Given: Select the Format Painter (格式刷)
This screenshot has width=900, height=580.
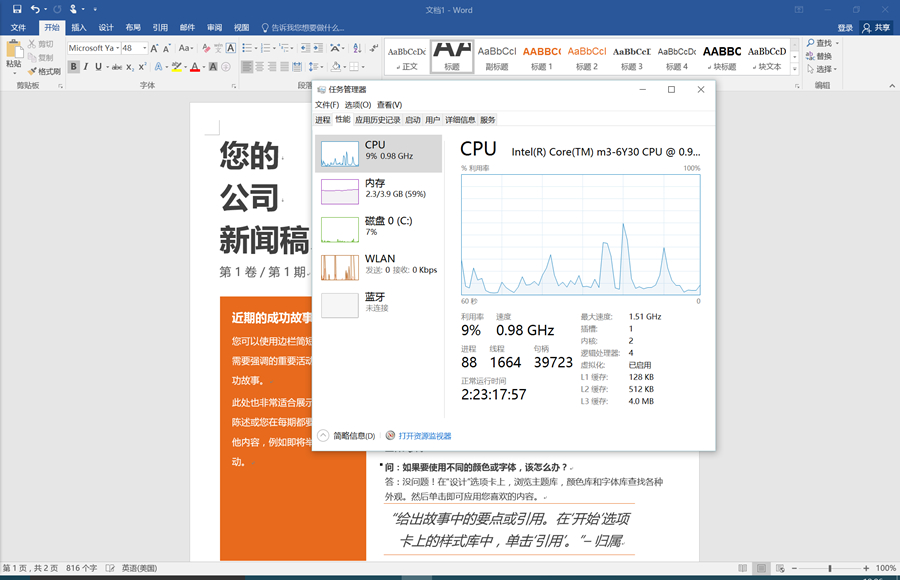Looking at the screenshot, I should pos(44,71).
